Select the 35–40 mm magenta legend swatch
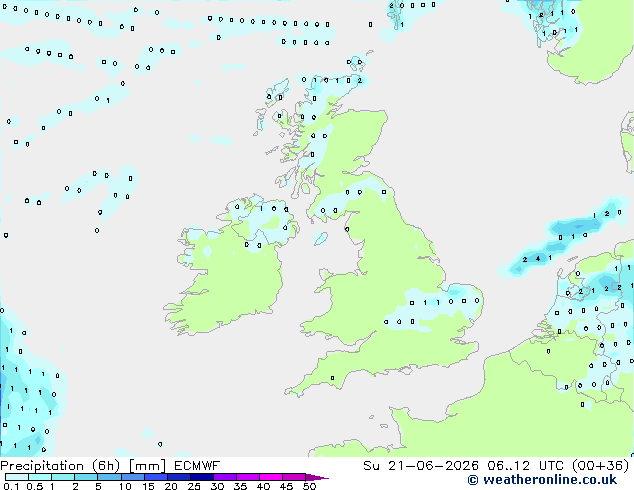Viewport: 634px width, 490px height. tap(248, 477)
